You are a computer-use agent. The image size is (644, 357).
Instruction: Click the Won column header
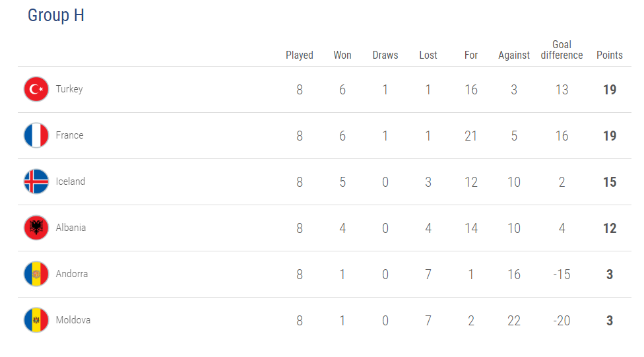pyautogui.click(x=342, y=55)
